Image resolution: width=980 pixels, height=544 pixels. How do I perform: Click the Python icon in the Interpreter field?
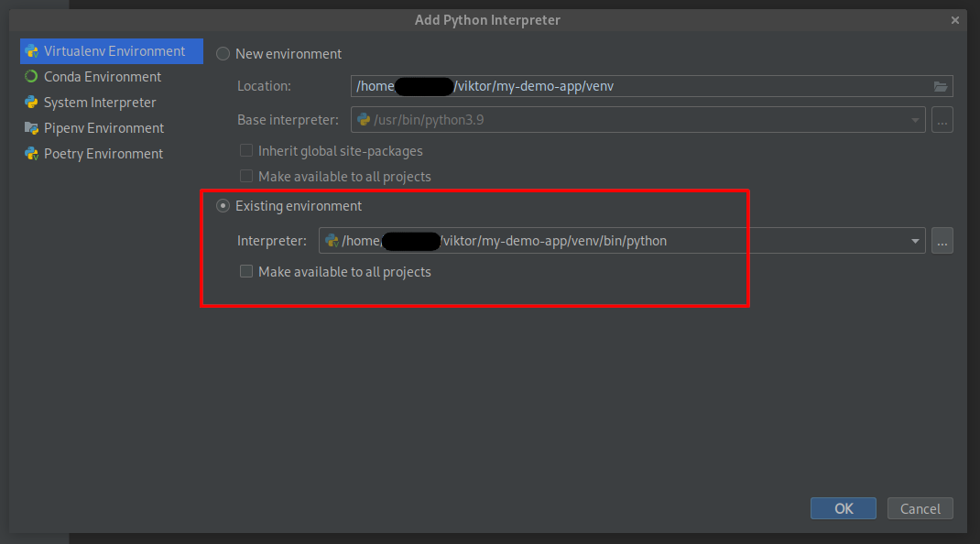pos(332,241)
